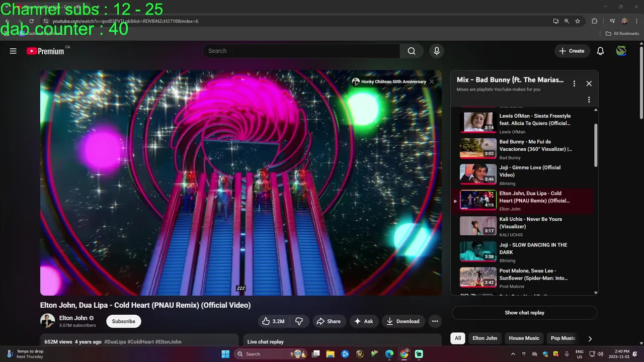Screen dimensions: 644x362
Task: Click the Mix - Bad Bunny playlist title
Action: click(510, 80)
